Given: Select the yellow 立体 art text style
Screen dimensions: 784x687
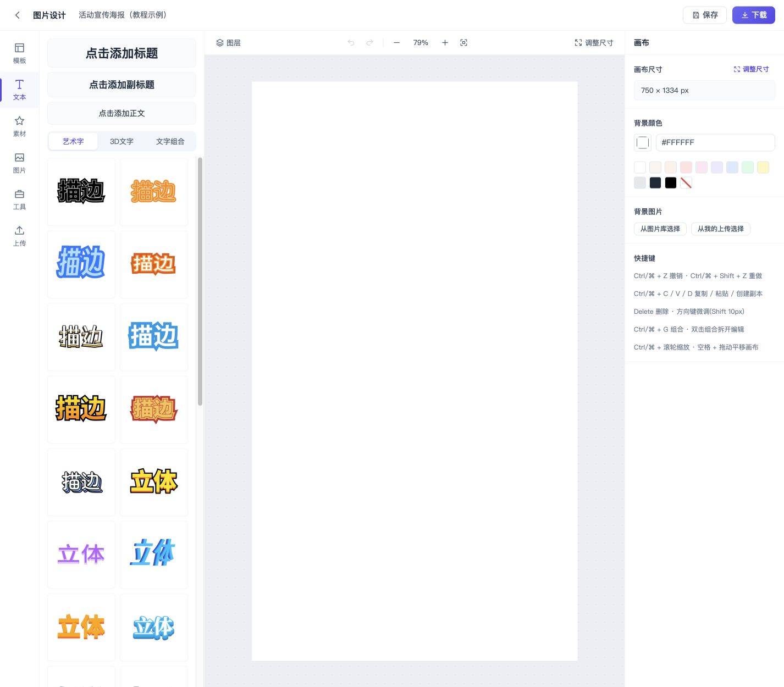Looking at the screenshot, I should [x=154, y=482].
